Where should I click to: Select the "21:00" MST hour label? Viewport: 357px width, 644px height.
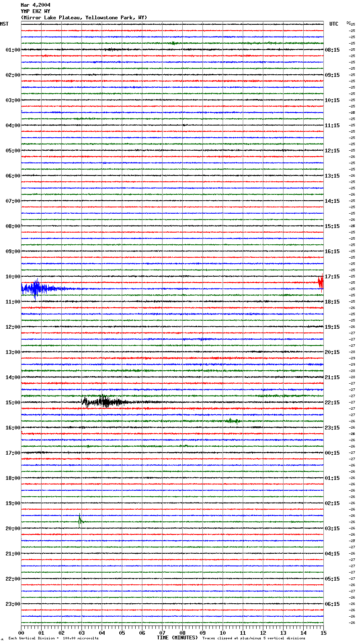pos(13,554)
